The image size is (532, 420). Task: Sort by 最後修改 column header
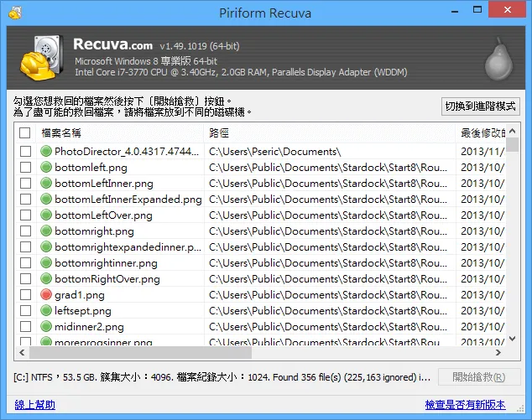[481, 133]
